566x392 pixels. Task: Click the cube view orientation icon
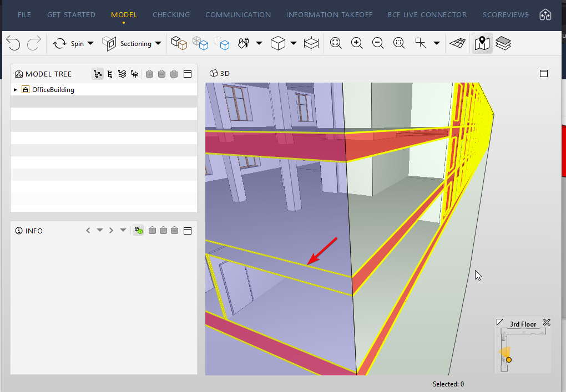tap(278, 43)
